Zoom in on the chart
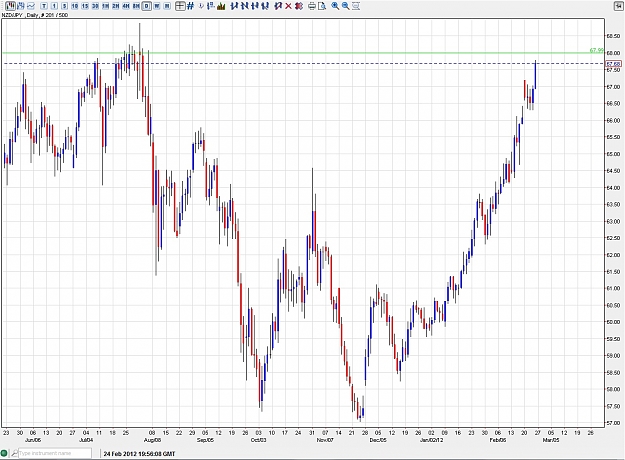This screenshot has width=625, height=460. pyautogui.click(x=336, y=6)
